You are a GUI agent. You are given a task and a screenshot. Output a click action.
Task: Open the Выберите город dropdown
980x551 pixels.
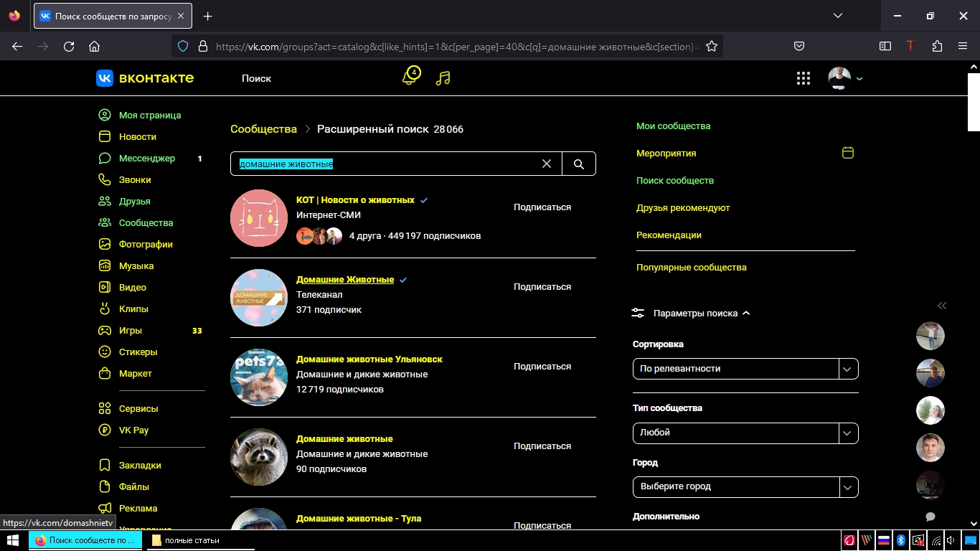745,486
